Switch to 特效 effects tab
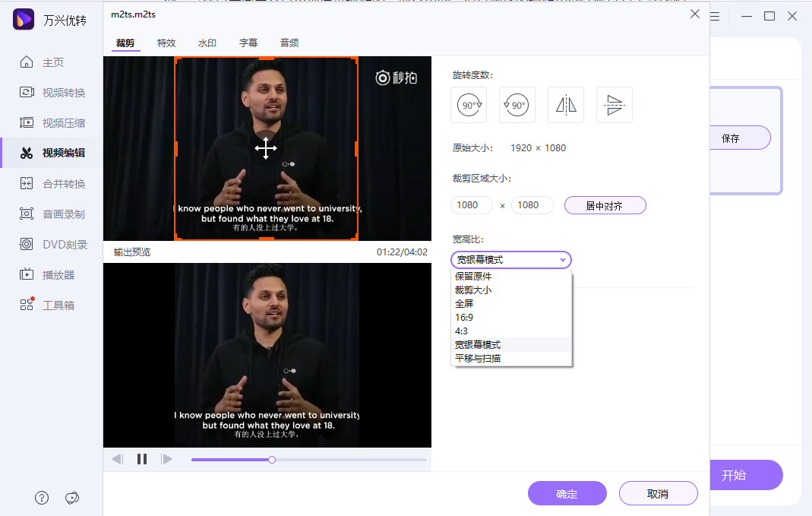812x516 pixels. tap(166, 43)
